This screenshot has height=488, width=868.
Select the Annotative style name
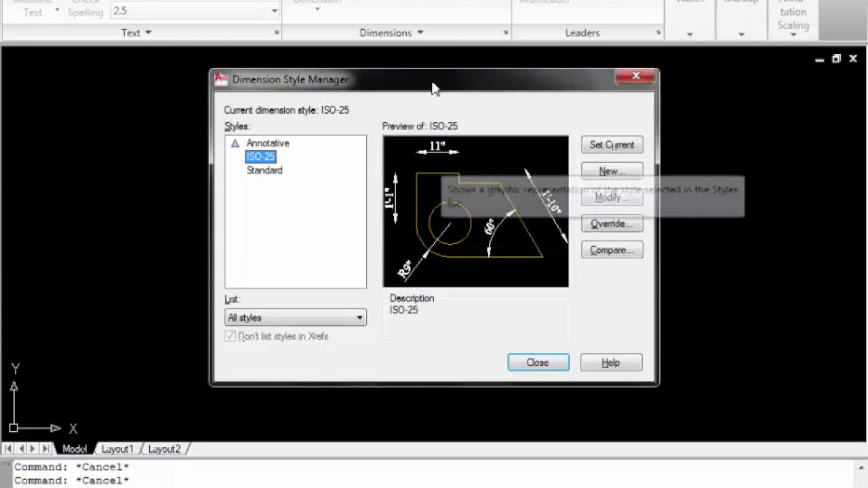click(x=268, y=143)
